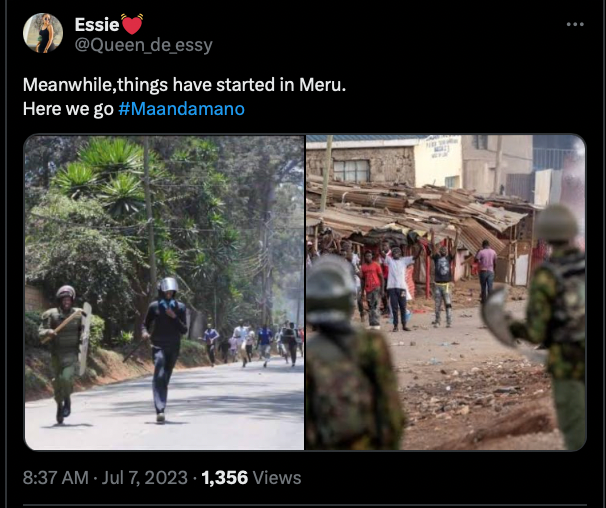Click the 8:37 AM timestamp

(56, 477)
